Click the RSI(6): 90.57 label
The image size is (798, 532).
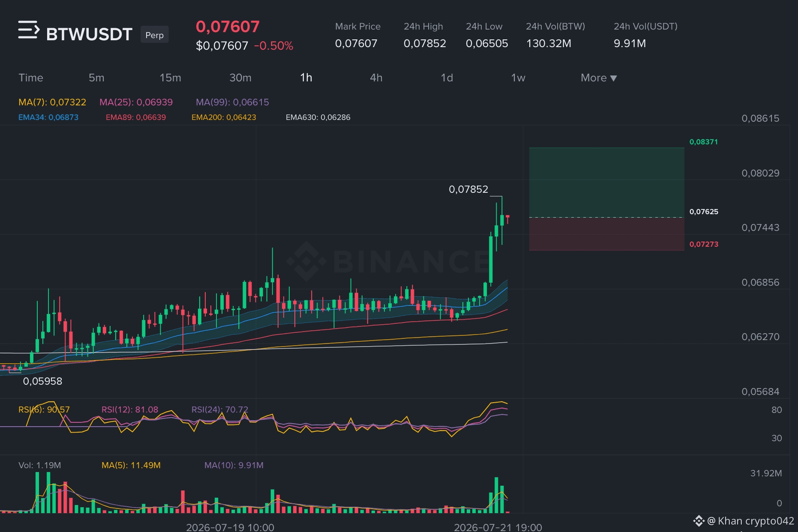44,409
